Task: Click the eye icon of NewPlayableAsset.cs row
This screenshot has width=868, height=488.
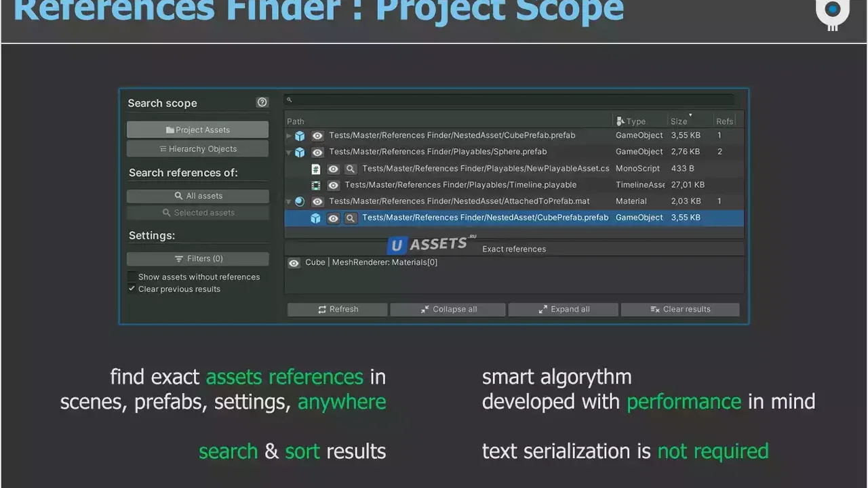Action: point(333,169)
